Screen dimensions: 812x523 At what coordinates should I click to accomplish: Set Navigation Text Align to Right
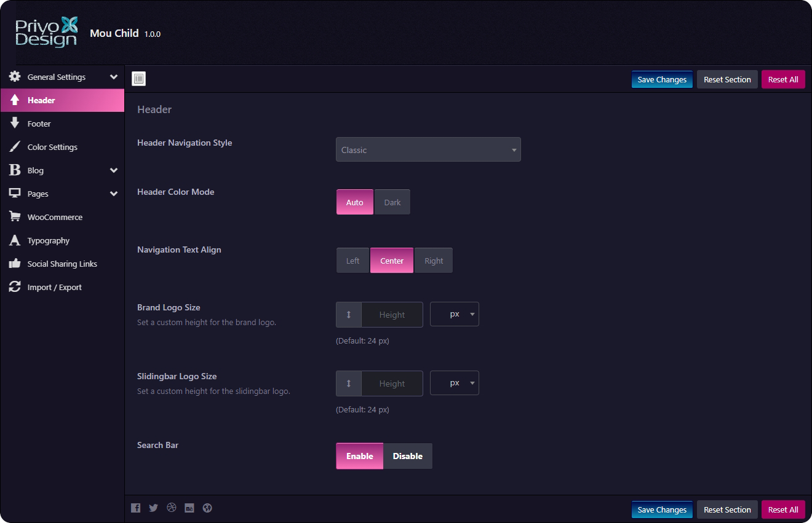pos(433,260)
